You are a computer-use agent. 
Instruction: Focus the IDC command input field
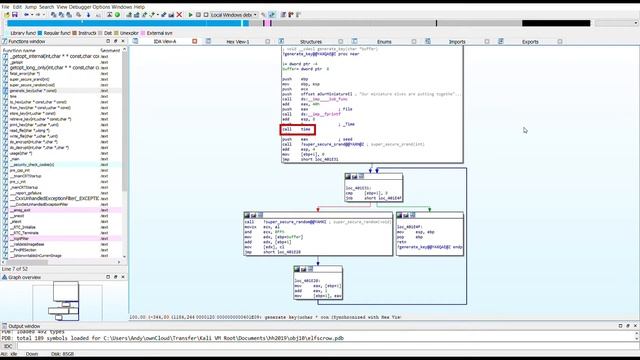(327, 346)
